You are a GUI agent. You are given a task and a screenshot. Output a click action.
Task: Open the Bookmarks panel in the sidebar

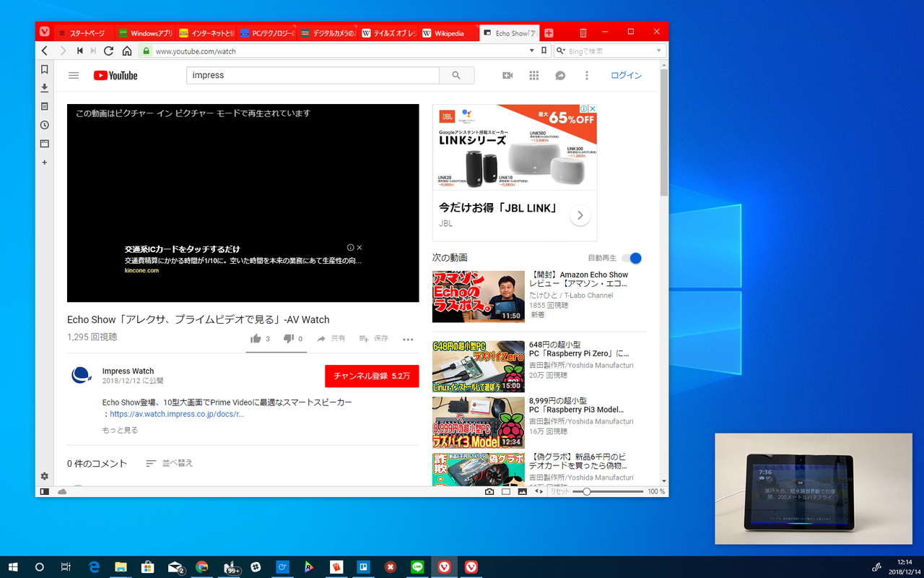coord(44,69)
